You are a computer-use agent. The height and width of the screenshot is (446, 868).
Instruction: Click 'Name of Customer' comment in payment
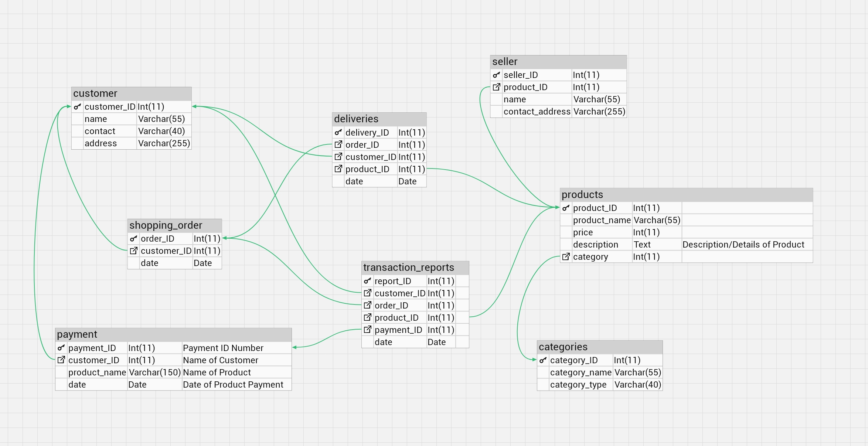coord(221,360)
